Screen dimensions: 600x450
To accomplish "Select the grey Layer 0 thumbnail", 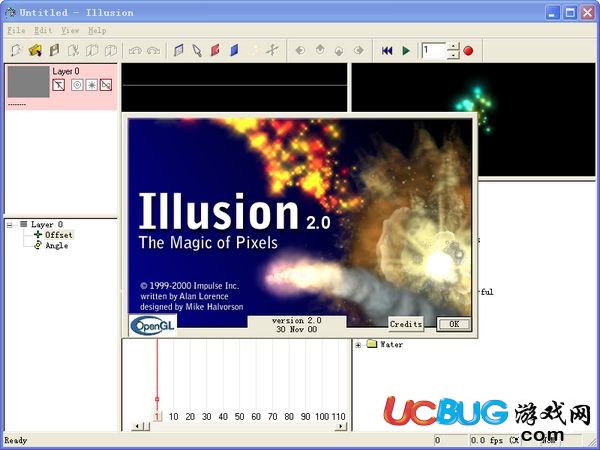I will tap(29, 82).
